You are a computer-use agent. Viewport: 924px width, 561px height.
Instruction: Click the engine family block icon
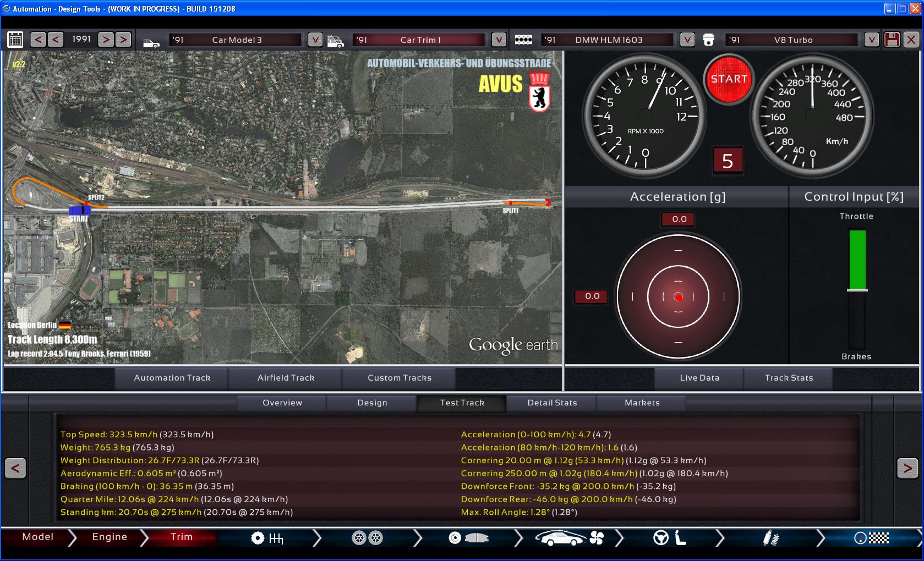pyautogui.click(x=523, y=40)
